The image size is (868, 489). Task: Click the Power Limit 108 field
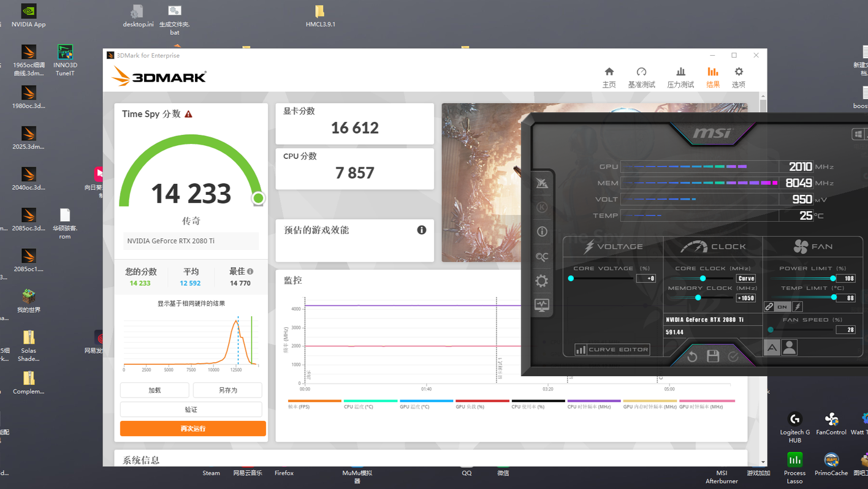(x=846, y=278)
